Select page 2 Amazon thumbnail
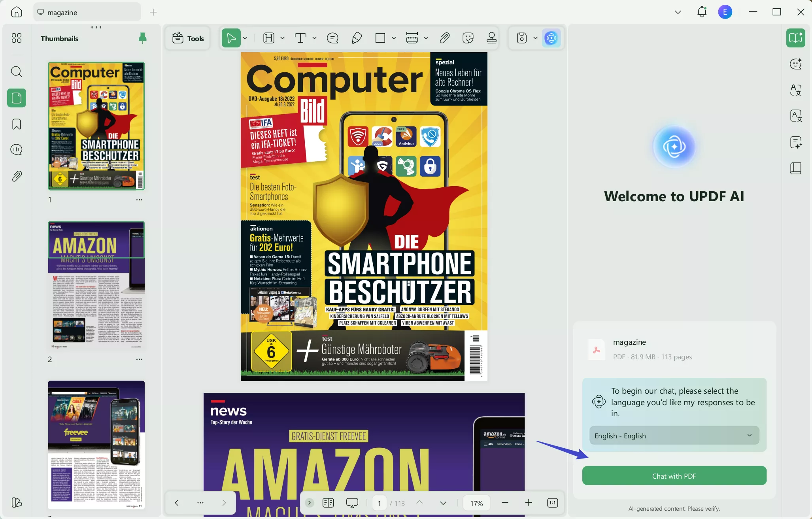Viewport: 812px width, 519px height. point(96,285)
